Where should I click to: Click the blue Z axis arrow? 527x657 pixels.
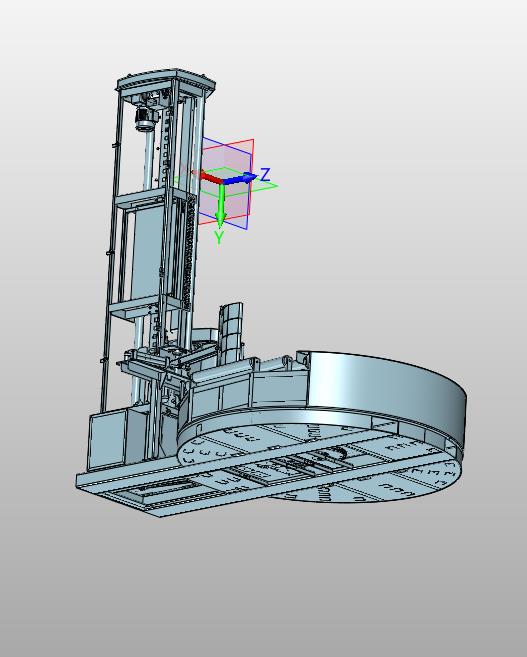240,179
